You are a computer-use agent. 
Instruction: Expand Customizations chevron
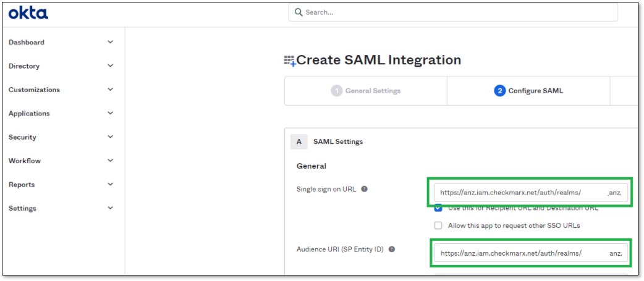[x=110, y=90]
